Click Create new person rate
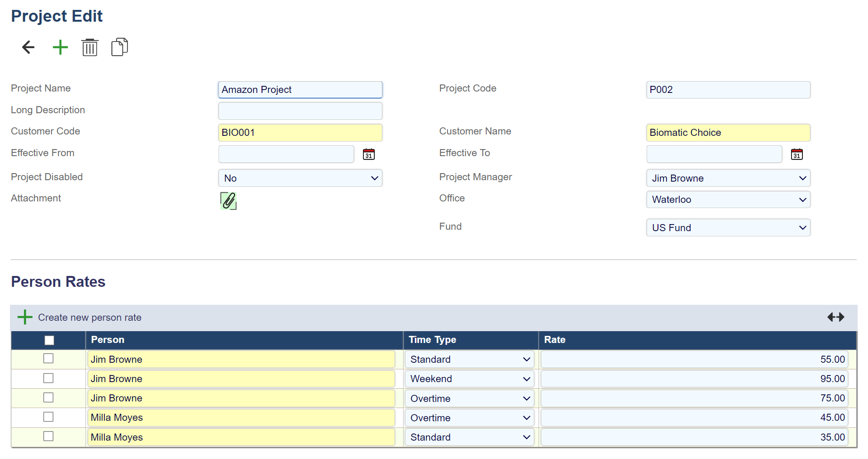868x459 pixels. (89, 317)
